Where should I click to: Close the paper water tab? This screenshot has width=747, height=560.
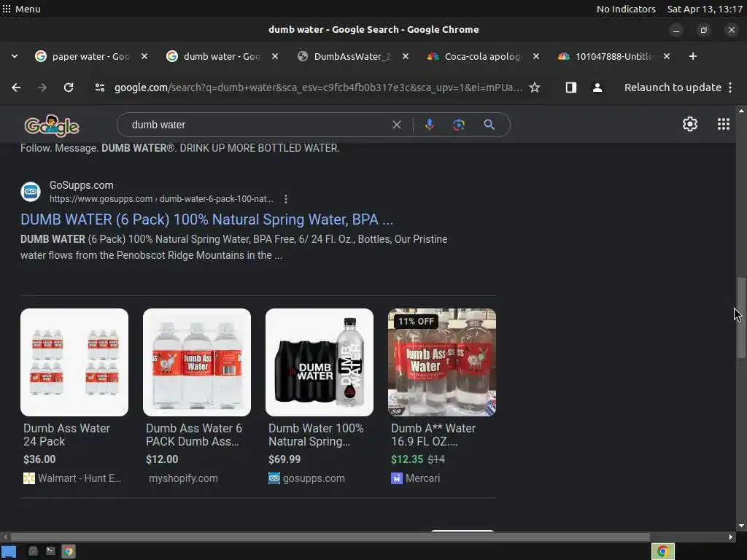click(x=144, y=56)
